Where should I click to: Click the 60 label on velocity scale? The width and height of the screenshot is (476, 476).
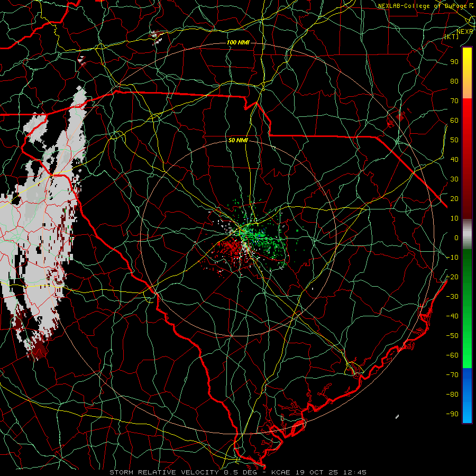454,120
